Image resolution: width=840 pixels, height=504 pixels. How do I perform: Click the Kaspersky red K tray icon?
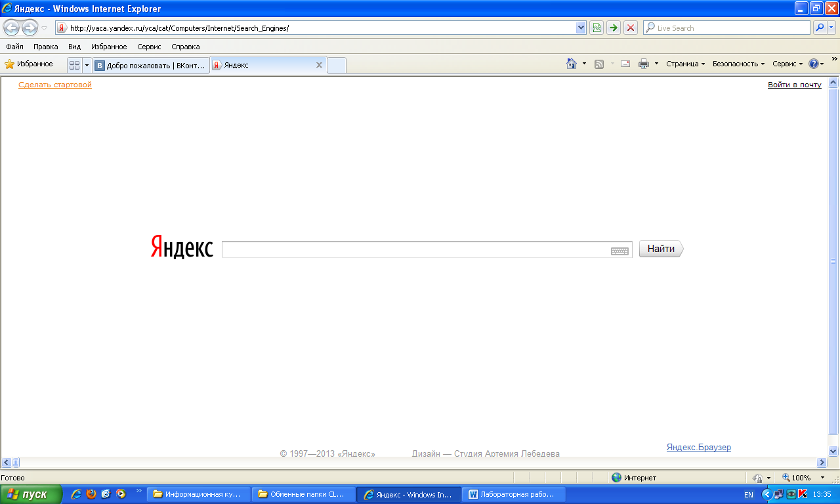coord(803,494)
